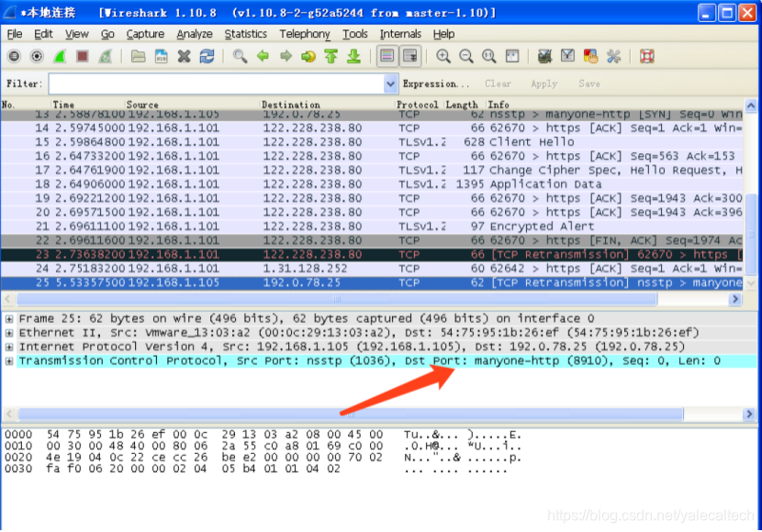Select packet 15 Client Hello row
Viewport: 762px width, 532px height.
click(x=372, y=142)
